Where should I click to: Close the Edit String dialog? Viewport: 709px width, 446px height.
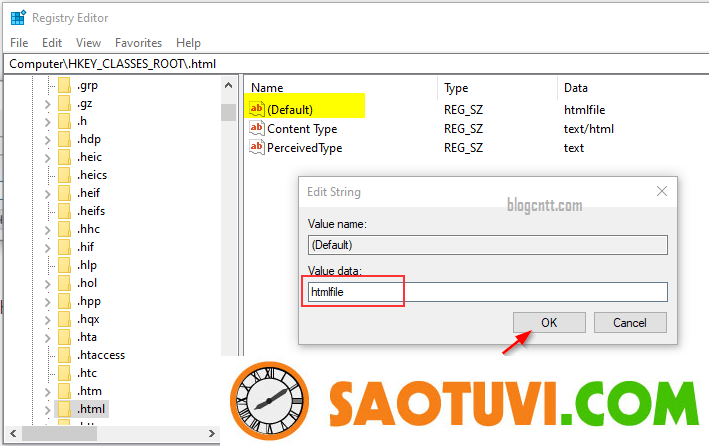click(x=662, y=191)
